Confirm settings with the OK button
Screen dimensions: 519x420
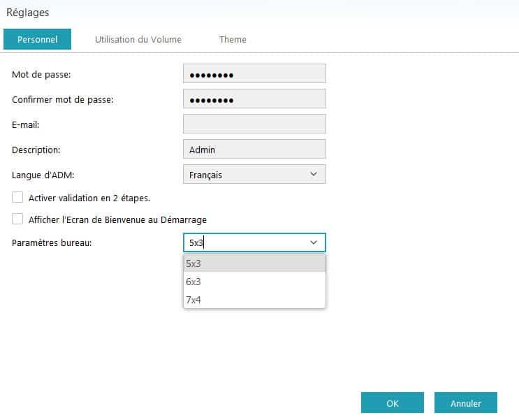point(393,403)
